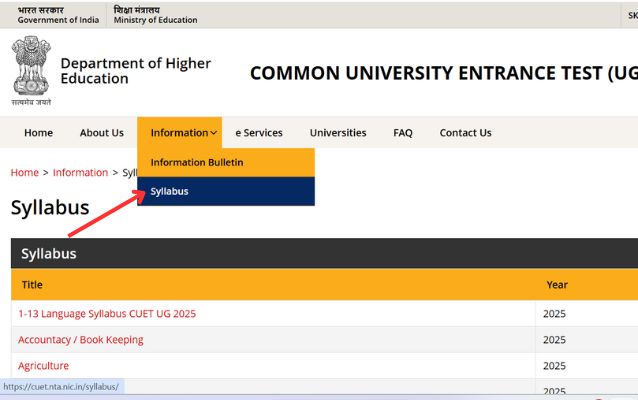This screenshot has height=400, width=638.
Task: Click the Home breadcrumb link
Action: click(x=24, y=173)
